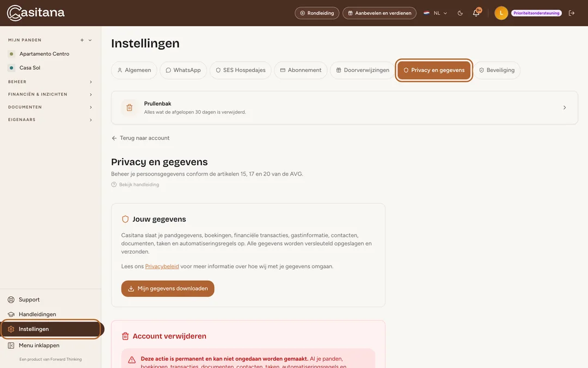Select Privacy en gegevens tab
The width and height of the screenshot is (588, 368).
pos(434,70)
